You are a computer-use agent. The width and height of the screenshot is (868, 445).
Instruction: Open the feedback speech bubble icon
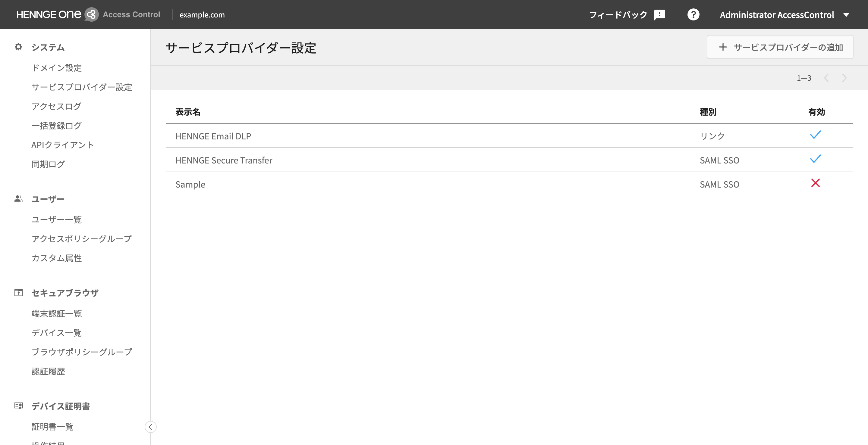pyautogui.click(x=659, y=15)
